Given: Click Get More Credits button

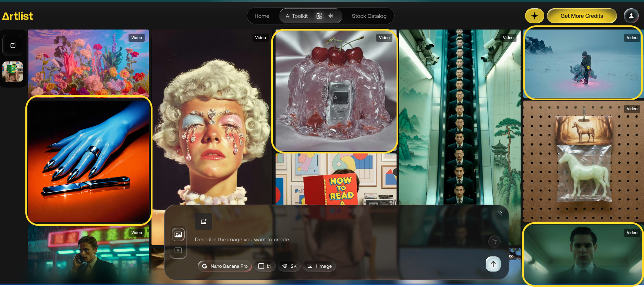Looking at the screenshot, I should coord(582,16).
